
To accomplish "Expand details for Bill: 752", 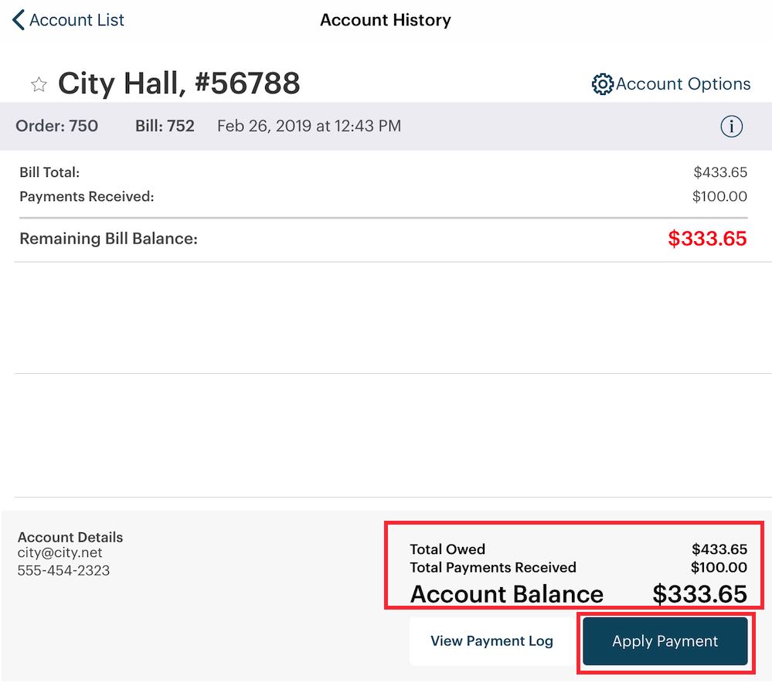I will (x=165, y=126).
